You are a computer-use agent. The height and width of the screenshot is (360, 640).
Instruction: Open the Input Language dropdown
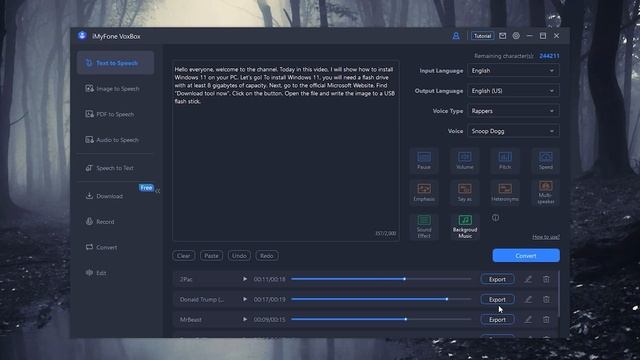513,71
